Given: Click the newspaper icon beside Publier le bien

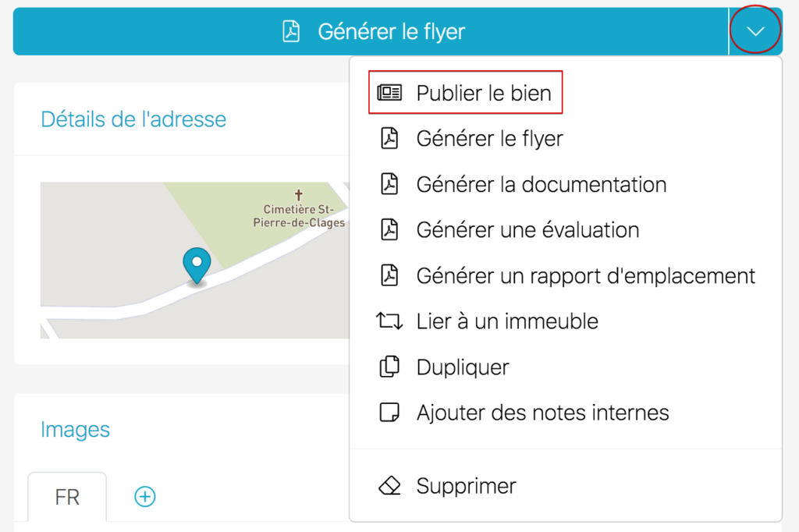Looking at the screenshot, I should [x=389, y=92].
